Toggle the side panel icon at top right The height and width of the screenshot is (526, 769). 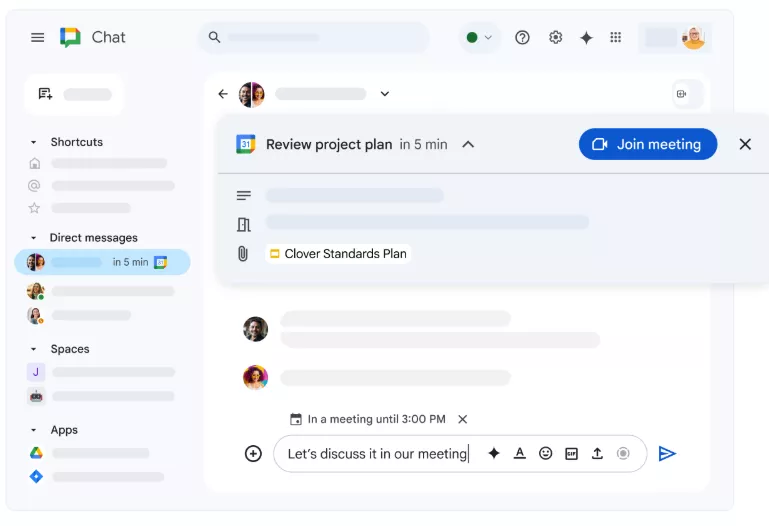[x=682, y=94]
